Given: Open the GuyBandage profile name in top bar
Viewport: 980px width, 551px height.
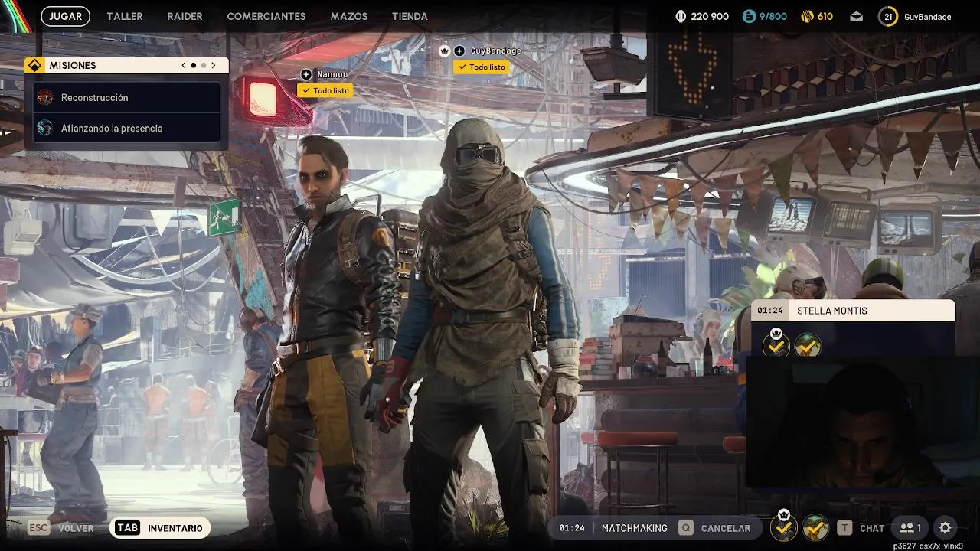Looking at the screenshot, I should (x=927, y=17).
